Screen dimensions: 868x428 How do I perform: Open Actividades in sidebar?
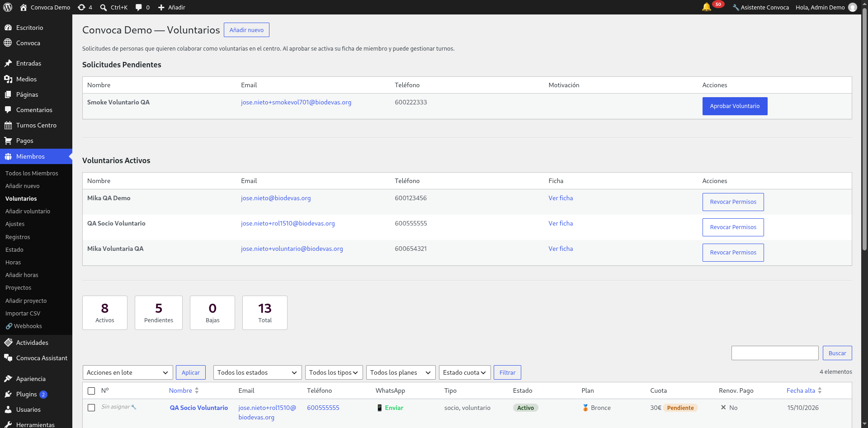[36, 343]
